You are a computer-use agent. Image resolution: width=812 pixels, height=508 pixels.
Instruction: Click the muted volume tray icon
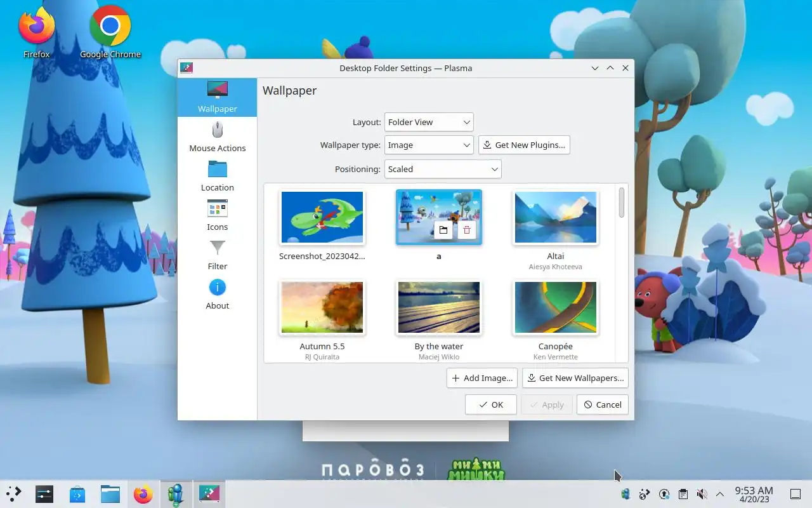click(702, 494)
